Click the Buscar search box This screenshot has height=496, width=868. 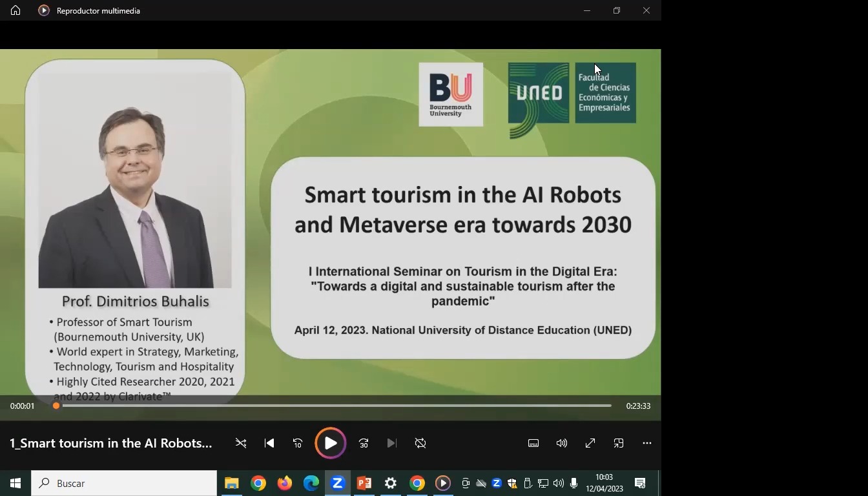pos(124,483)
